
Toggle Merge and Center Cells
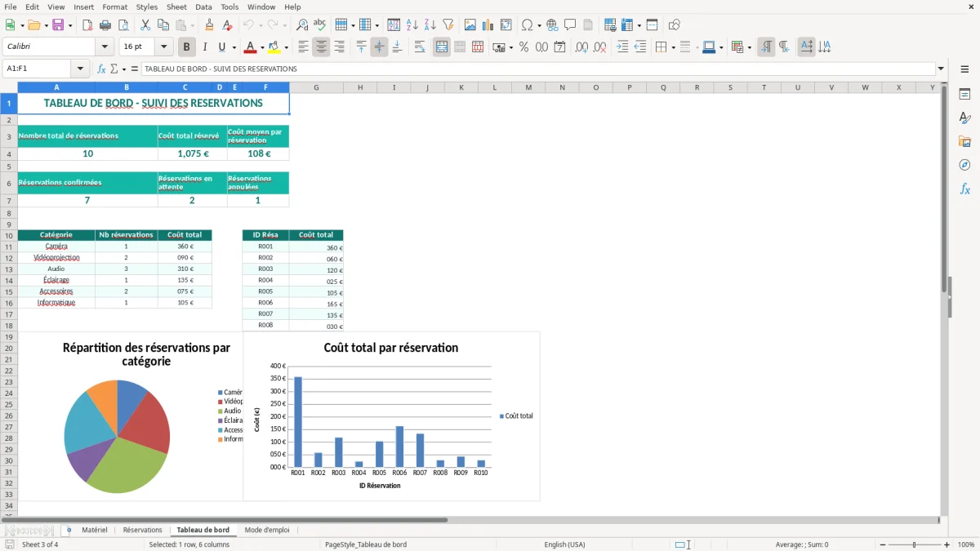click(x=442, y=47)
